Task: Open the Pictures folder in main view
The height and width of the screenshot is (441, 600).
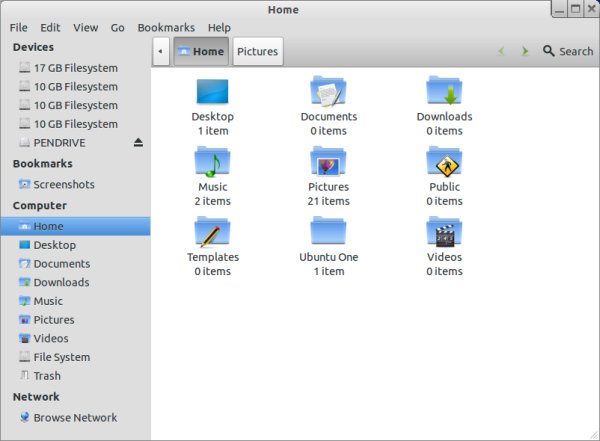Action: [328, 162]
